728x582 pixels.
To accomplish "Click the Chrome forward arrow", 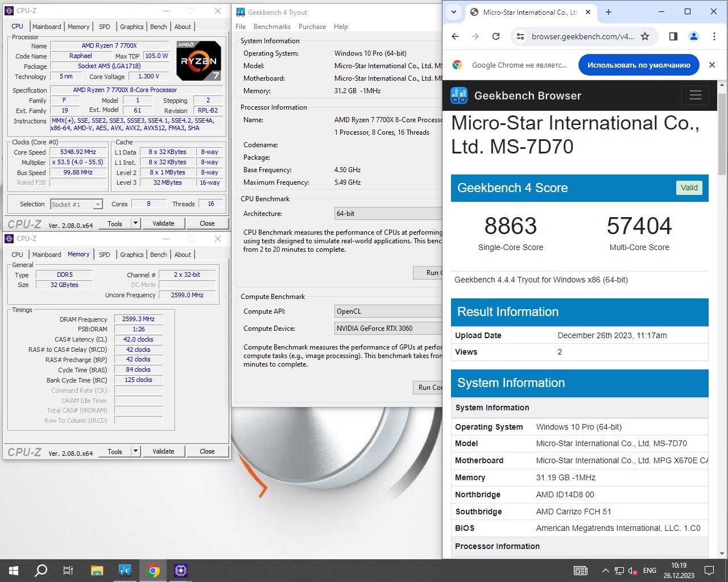I will point(475,36).
